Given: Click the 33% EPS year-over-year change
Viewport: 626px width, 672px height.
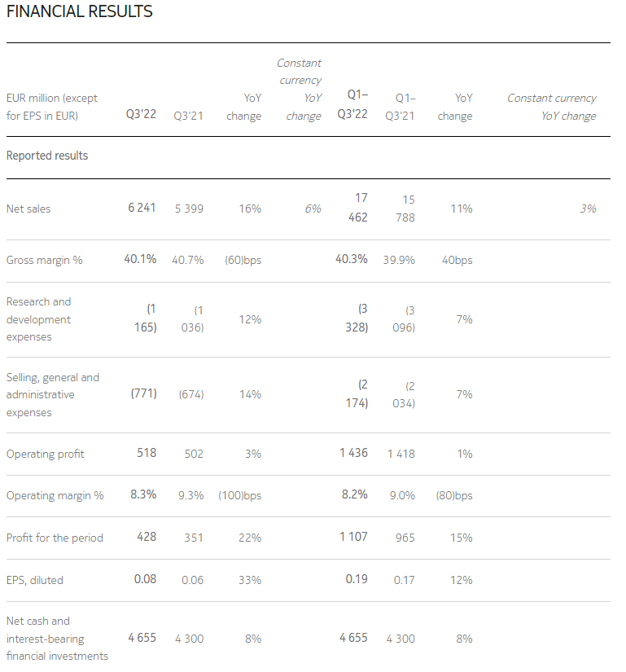Looking at the screenshot, I should click(x=250, y=580).
